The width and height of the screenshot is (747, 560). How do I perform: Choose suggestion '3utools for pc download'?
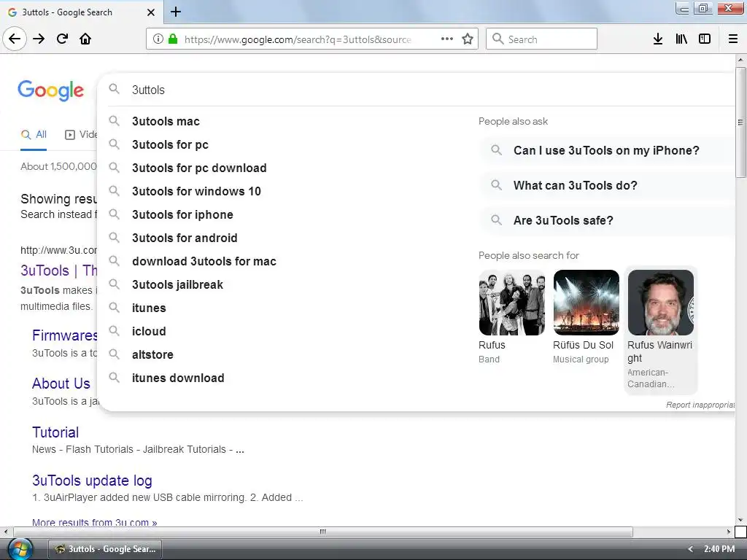tap(199, 168)
